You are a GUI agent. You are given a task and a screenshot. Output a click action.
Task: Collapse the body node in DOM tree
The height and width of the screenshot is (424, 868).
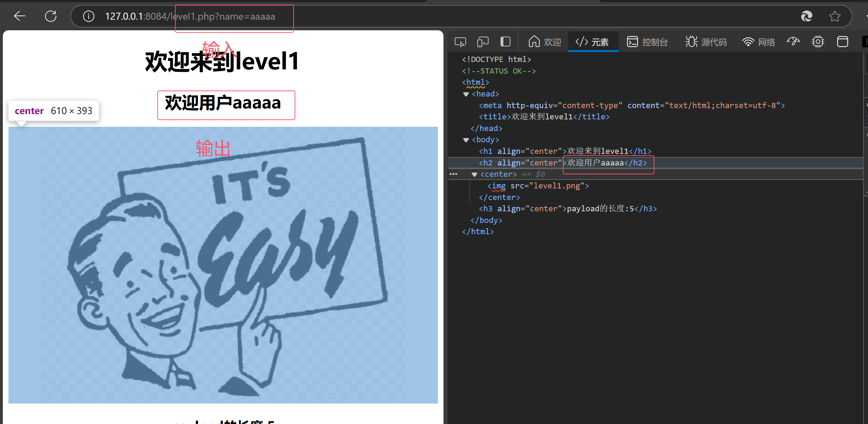coord(466,140)
